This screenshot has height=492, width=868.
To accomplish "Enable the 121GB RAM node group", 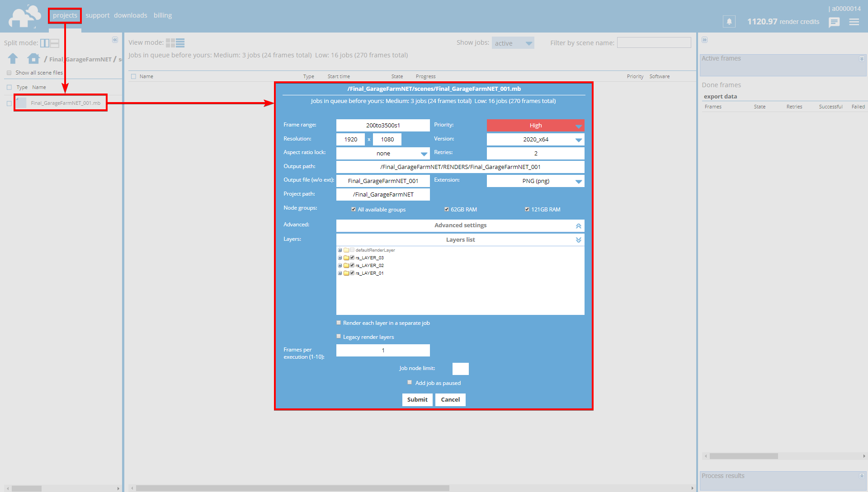I will [x=527, y=209].
